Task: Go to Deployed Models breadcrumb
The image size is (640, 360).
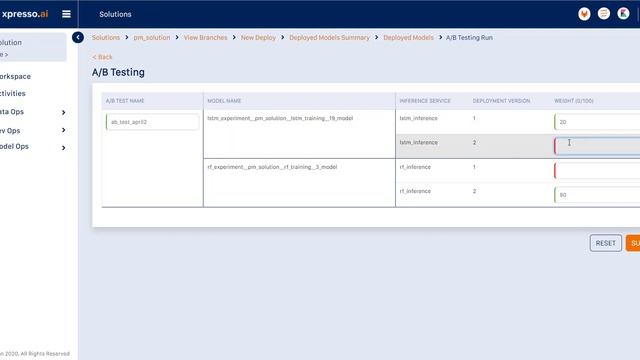Action: click(408, 38)
